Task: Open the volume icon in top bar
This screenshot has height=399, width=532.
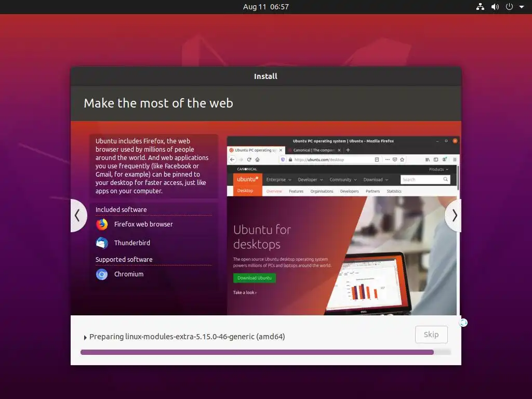Action: (x=495, y=7)
